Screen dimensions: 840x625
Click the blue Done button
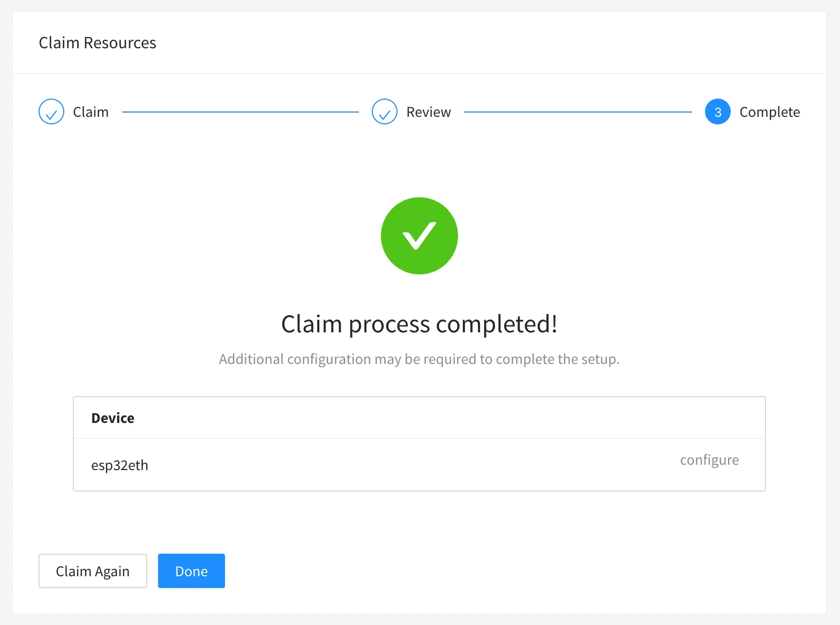(x=191, y=571)
